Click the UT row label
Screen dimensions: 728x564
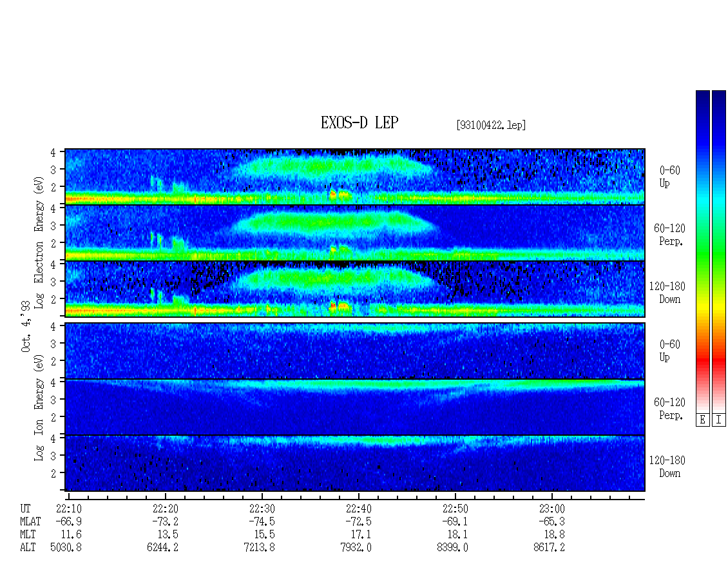coord(25,509)
